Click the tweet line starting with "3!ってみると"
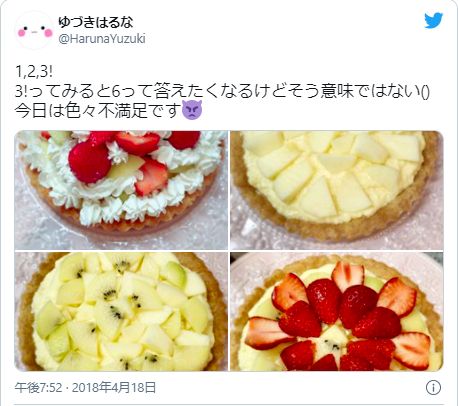This screenshot has width=458, height=406. coord(222,92)
